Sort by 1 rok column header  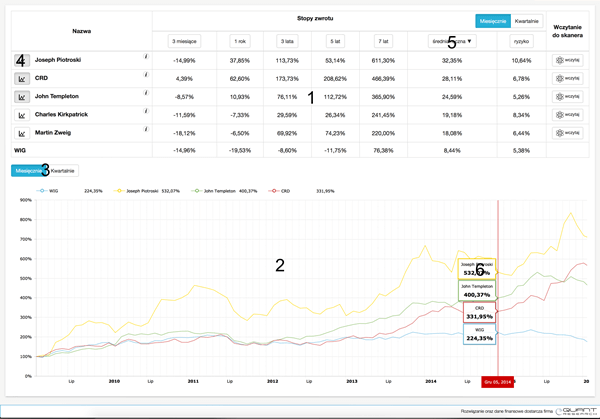coord(238,41)
